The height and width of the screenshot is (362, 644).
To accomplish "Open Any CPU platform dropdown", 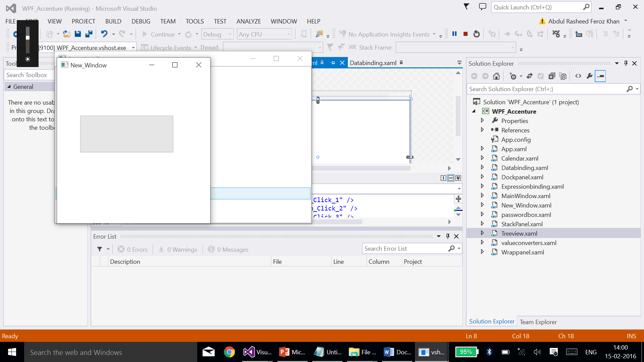I will pos(264,34).
